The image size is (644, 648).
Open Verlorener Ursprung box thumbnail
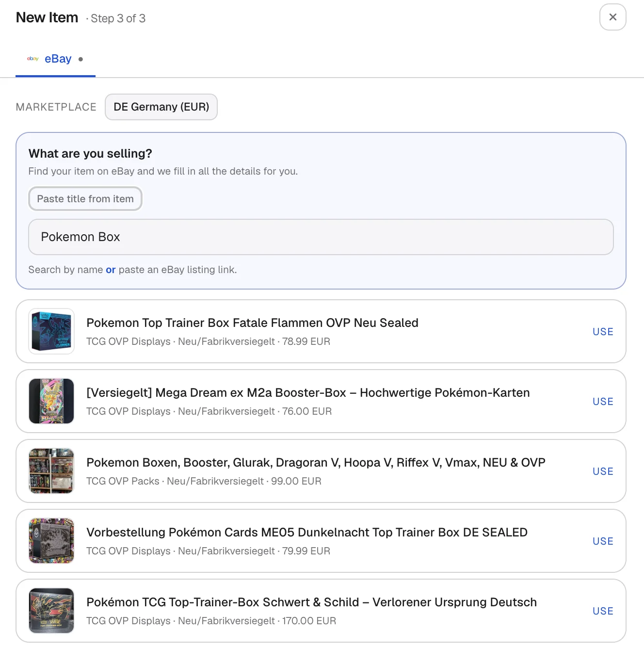pyautogui.click(x=51, y=611)
